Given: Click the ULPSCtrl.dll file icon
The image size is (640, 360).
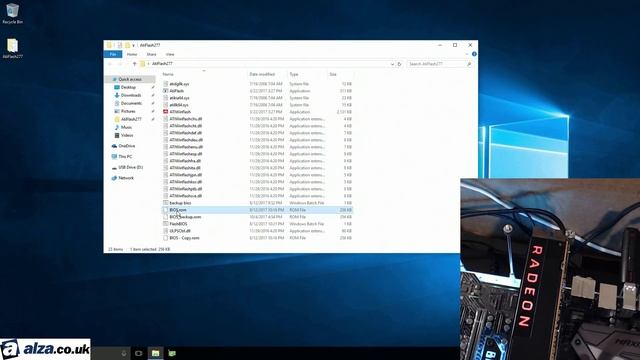Looking at the screenshot, I should pyautogui.click(x=165, y=231).
